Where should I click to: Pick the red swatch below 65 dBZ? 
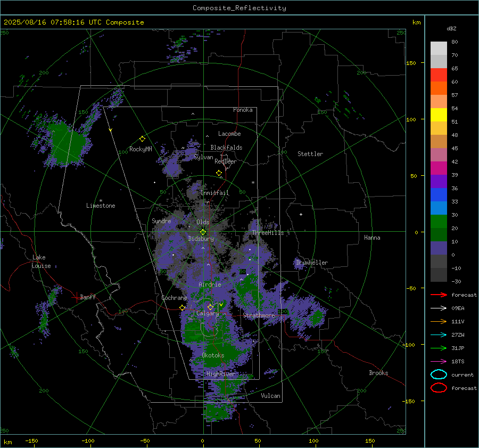[439, 75]
